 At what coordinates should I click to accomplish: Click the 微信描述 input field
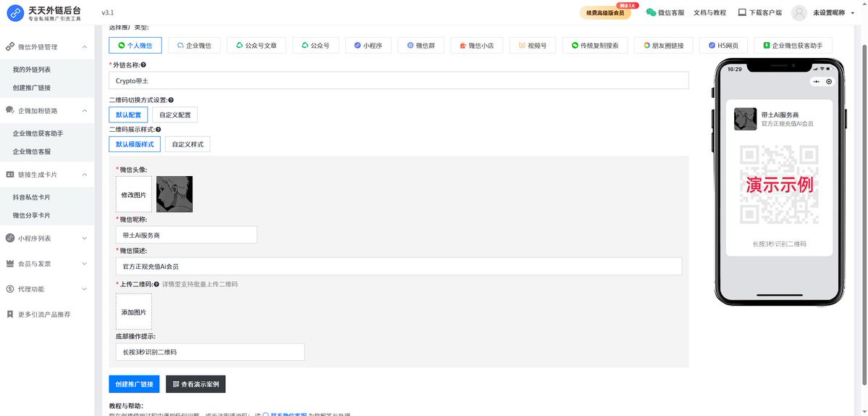399,267
